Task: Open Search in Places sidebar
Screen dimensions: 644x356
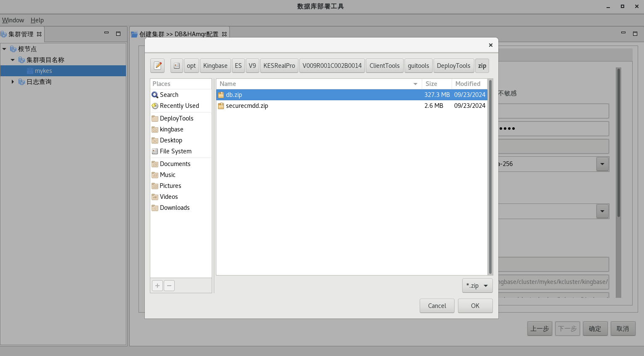Action: click(x=169, y=95)
